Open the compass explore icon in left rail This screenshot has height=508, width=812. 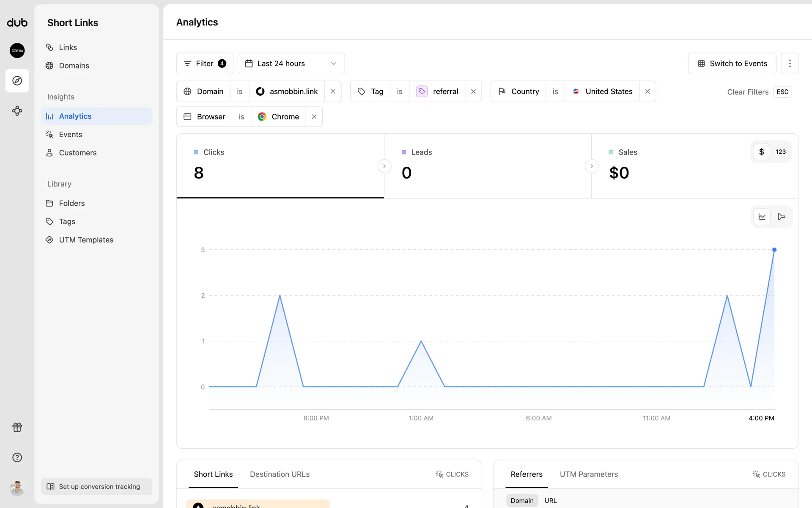[17, 80]
